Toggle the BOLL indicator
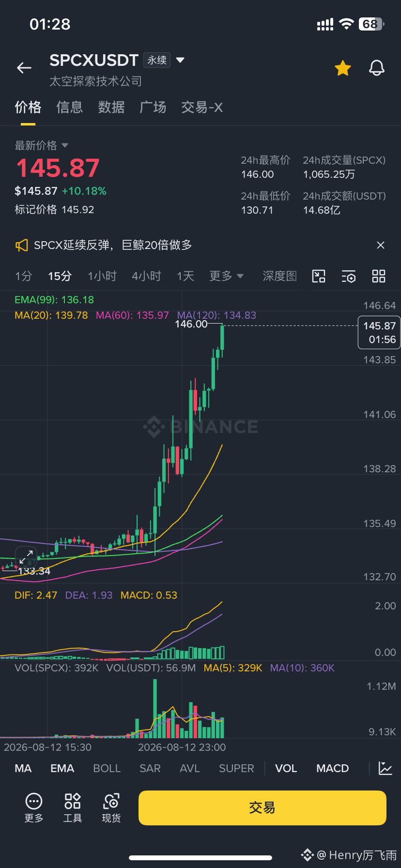This screenshot has width=401, height=868. tap(107, 768)
